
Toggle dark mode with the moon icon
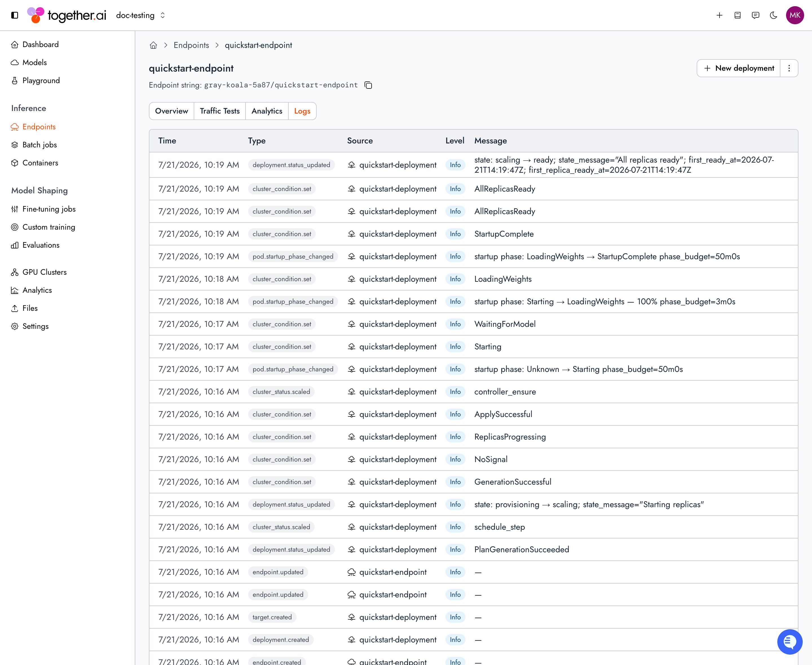tap(773, 15)
